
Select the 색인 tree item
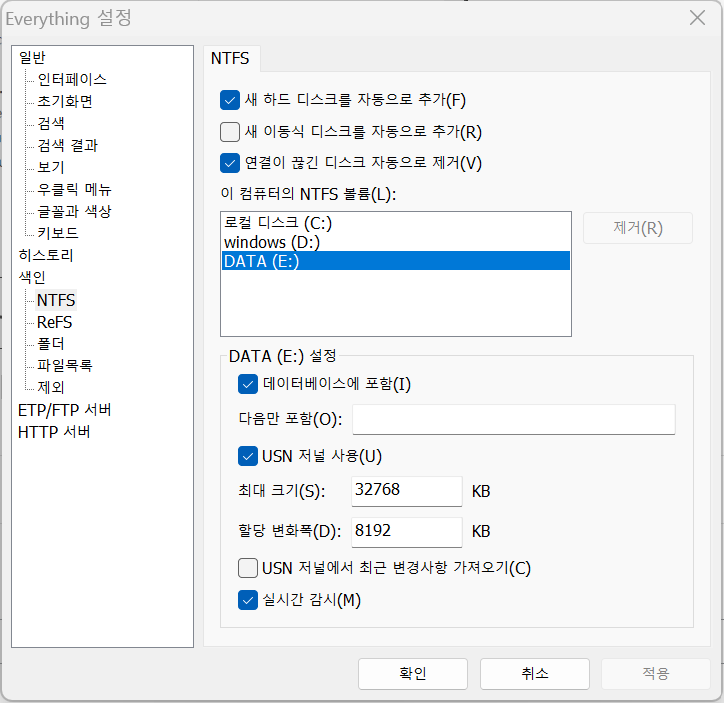32,277
